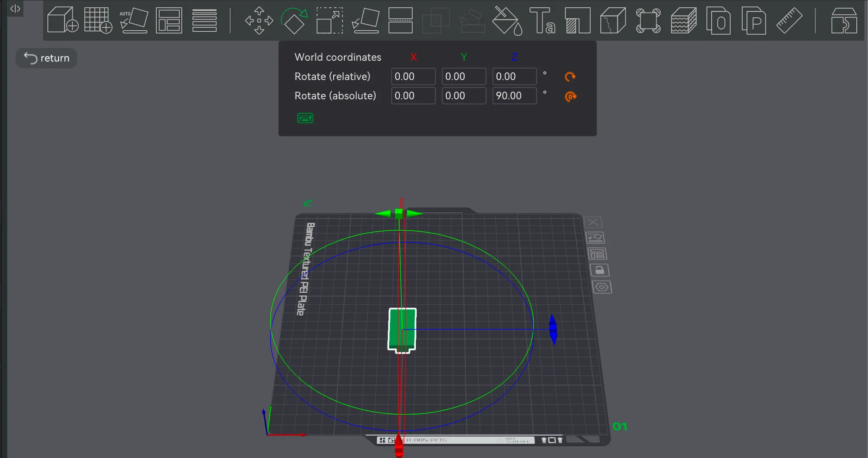Reset relative rotation with orange arrow icon
The height and width of the screenshot is (458, 868).
coord(570,77)
